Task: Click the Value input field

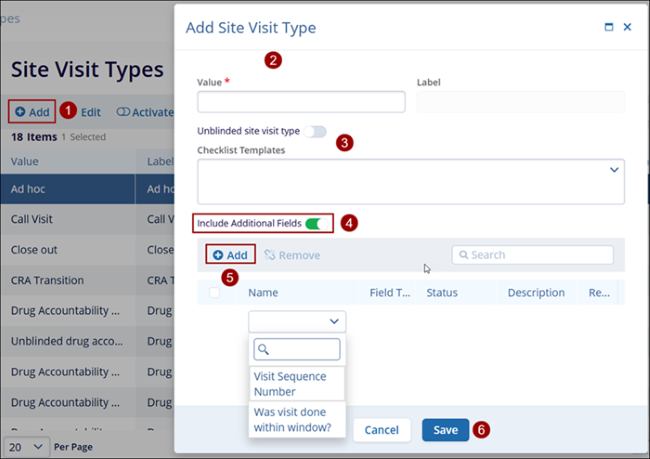Action: tap(301, 102)
